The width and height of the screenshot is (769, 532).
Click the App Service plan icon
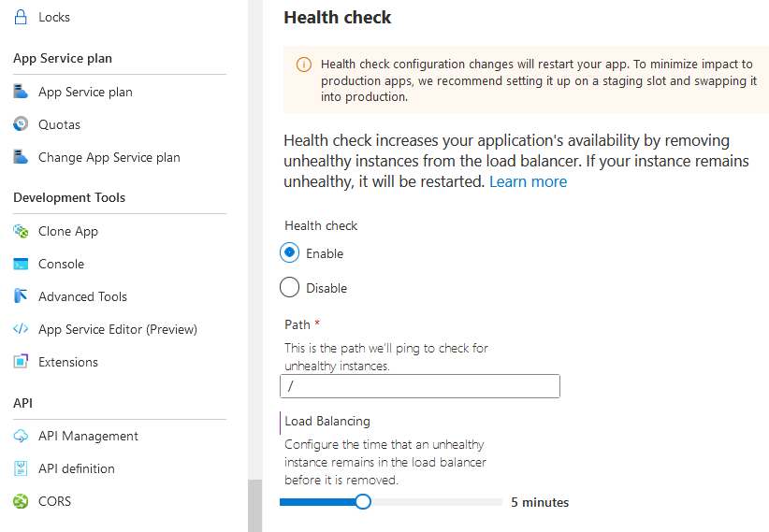click(21, 92)
